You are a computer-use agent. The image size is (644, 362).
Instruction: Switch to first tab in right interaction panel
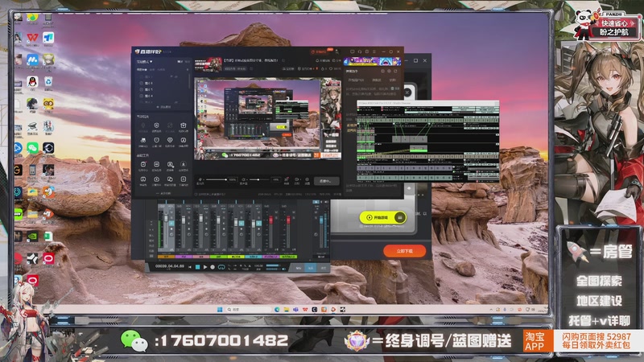pyautogui.click(x=356, y=80)
